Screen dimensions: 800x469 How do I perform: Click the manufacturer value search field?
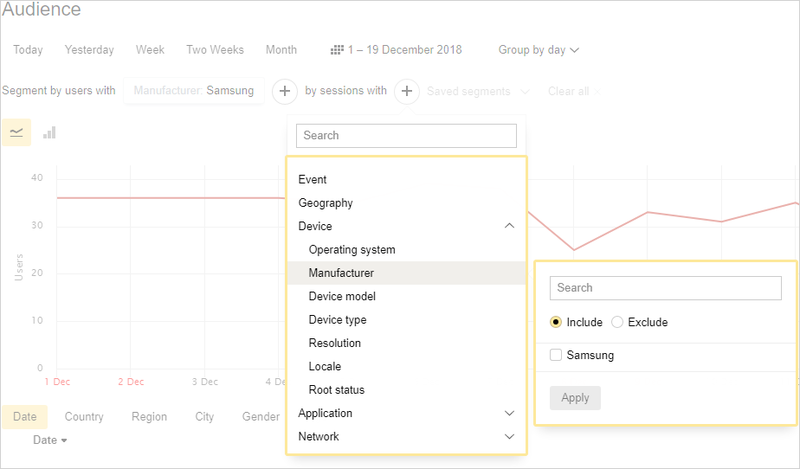point(665,288)
